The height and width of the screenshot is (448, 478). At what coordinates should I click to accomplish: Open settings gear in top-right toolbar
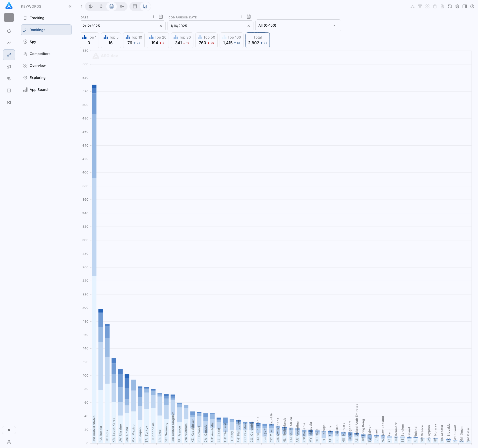click(457, 6)
